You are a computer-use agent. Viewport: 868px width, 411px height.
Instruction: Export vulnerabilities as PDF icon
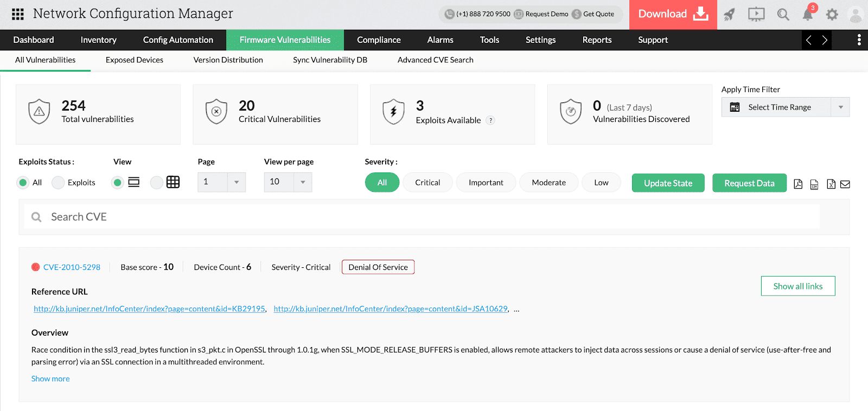[x=798, y=184]
